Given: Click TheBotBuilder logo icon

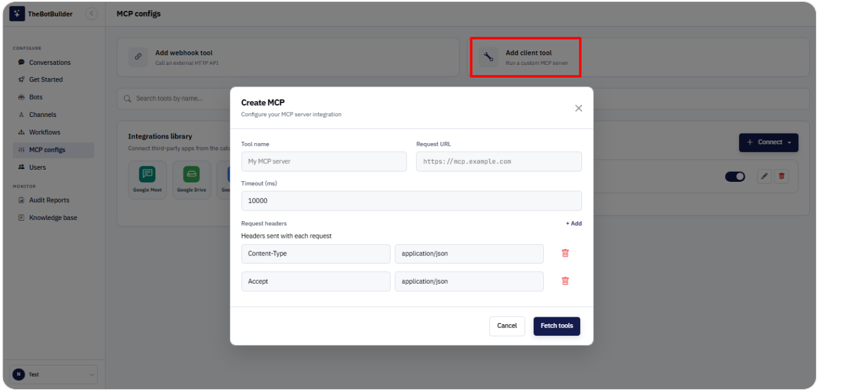Looking at the screenshot, I should (x=17, y=13).
